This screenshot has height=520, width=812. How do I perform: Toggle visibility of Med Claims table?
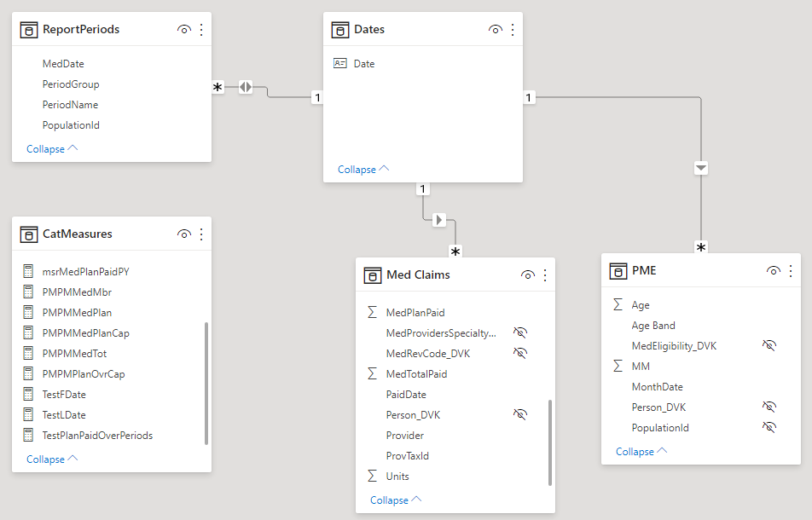[x=528, y=274]
